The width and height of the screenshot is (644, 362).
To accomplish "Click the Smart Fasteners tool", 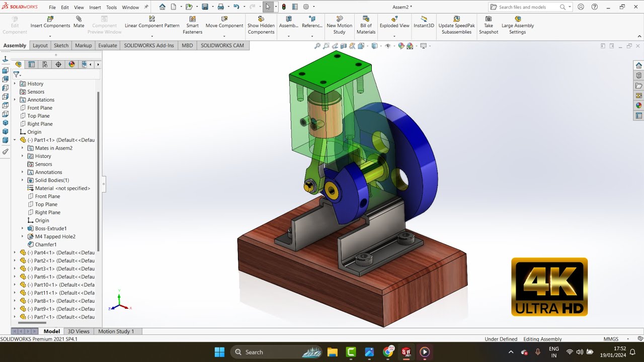I will tap(192, 25).
